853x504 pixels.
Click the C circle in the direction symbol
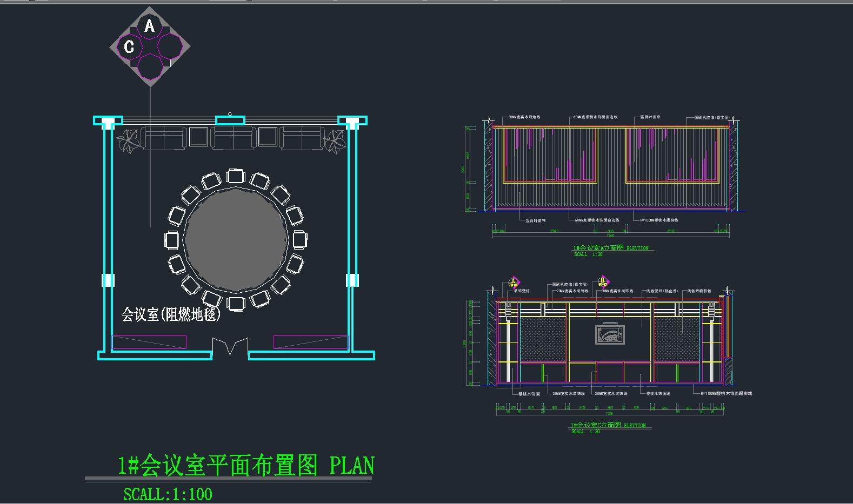129,46
